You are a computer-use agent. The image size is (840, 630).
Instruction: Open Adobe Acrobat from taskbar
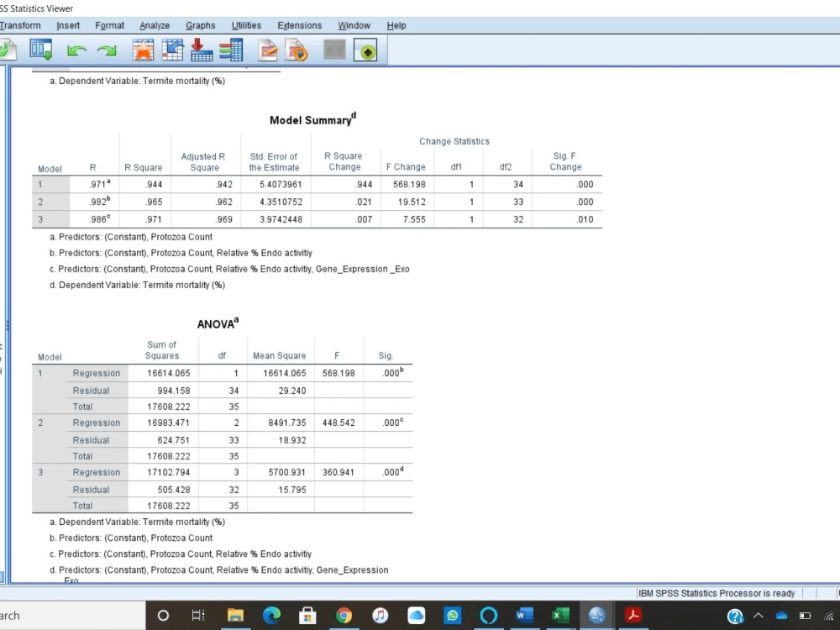click(633, 616)
